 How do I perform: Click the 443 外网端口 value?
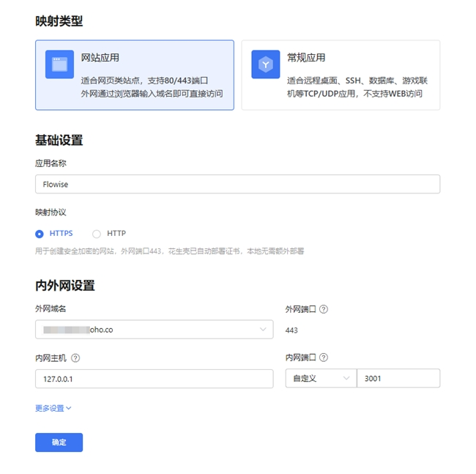(291, 330)
